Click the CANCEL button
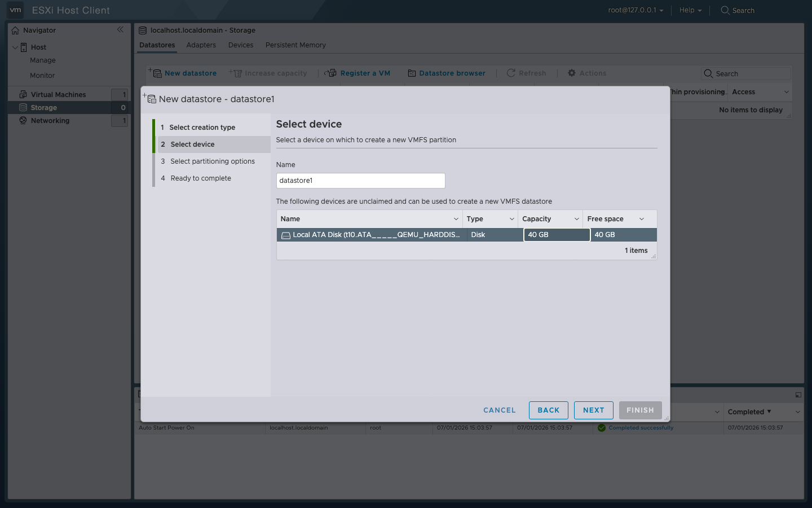Viewport: 812px width, 508px height. pos(500,410)
